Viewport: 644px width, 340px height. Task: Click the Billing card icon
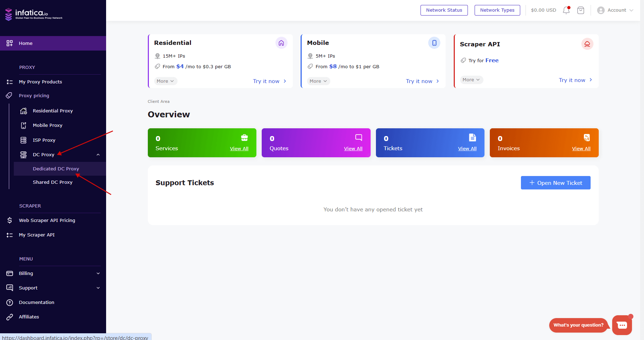[10, 274]
